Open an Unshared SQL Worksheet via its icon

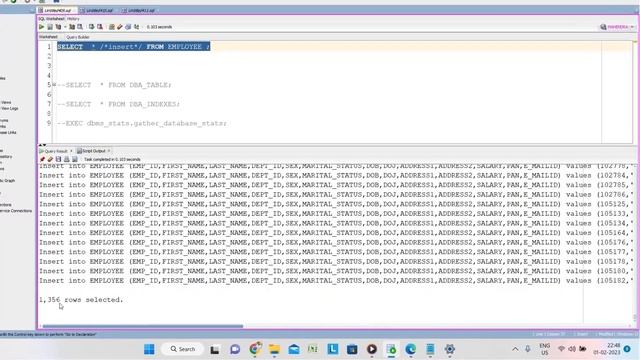pos(111,27)
